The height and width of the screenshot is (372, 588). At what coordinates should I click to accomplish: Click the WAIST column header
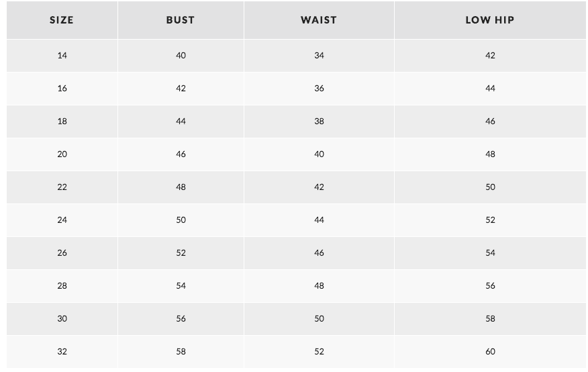pyautogui.click(x=319, y=20)
